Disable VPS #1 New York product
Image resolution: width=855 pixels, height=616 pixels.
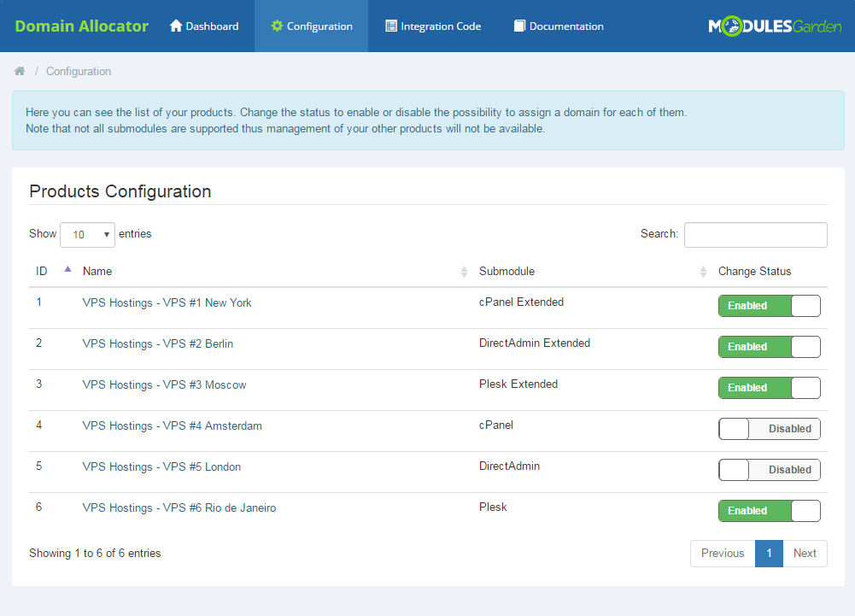pyautogui.click(x=769, y=305)
